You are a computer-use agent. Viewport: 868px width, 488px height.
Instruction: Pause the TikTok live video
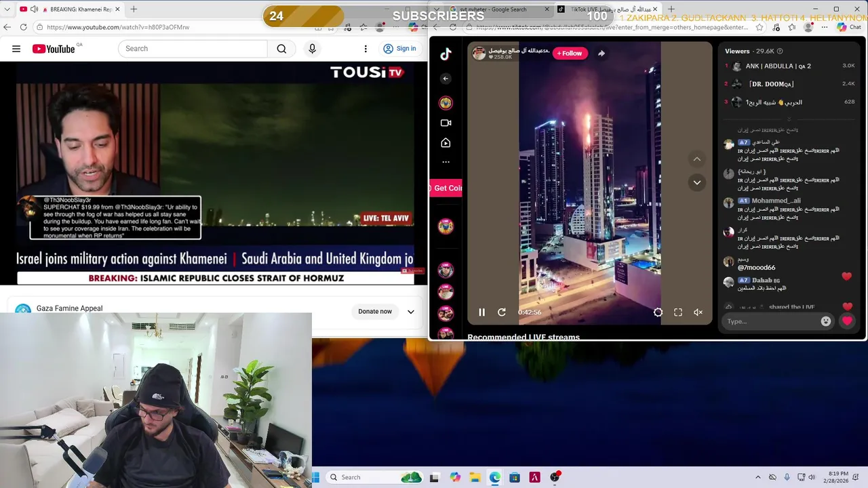click(481, 312)
